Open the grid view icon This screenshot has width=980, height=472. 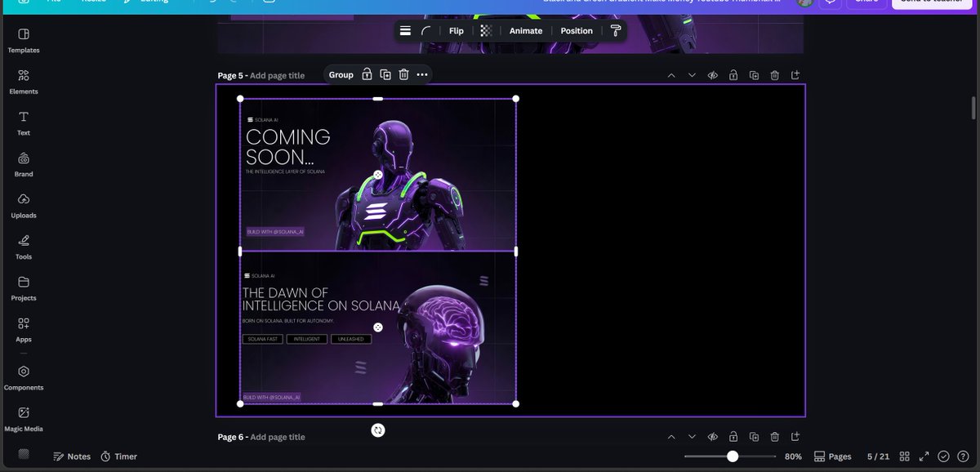pyautogui.click(x=905, y=456)
